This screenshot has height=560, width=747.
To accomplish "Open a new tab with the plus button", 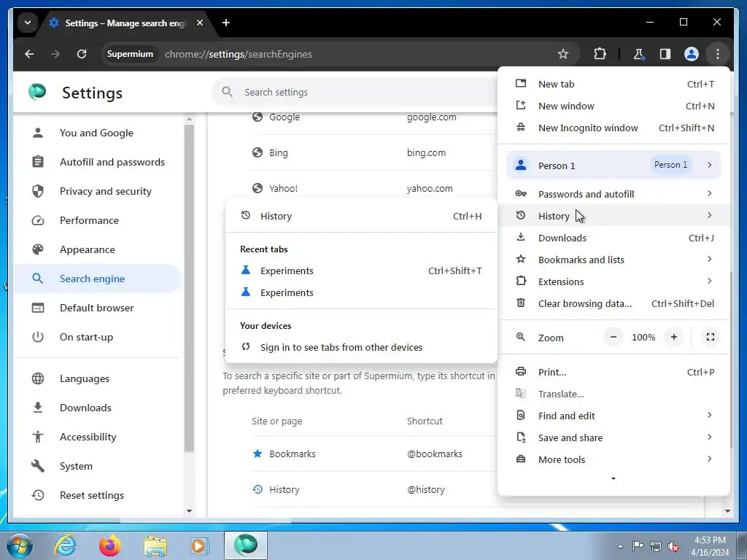I will click(x=226, y=23).
